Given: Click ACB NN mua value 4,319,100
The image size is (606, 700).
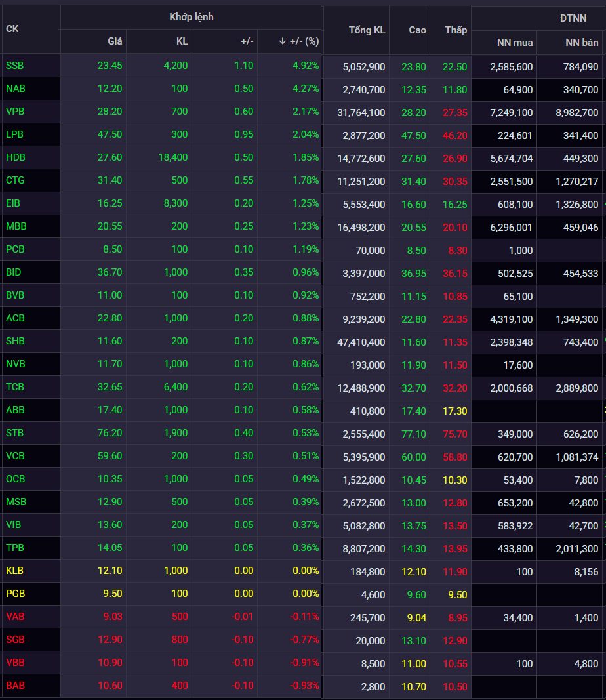Looking at the screenshot, I should tap(511, 319).
